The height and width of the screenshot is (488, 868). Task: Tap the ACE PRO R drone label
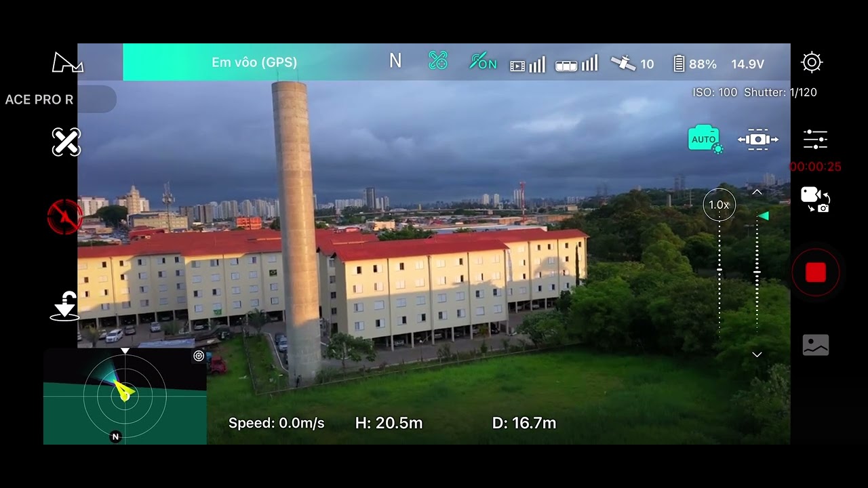39,100
